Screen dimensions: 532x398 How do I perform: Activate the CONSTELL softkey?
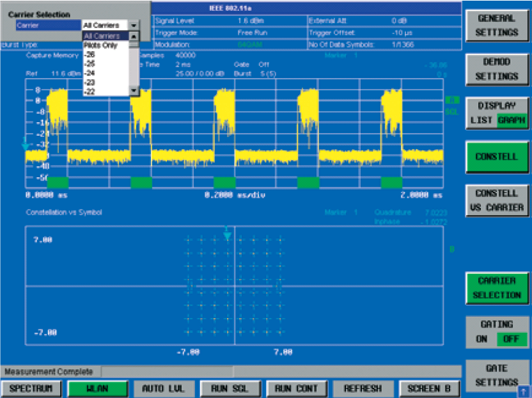point(497,157)
